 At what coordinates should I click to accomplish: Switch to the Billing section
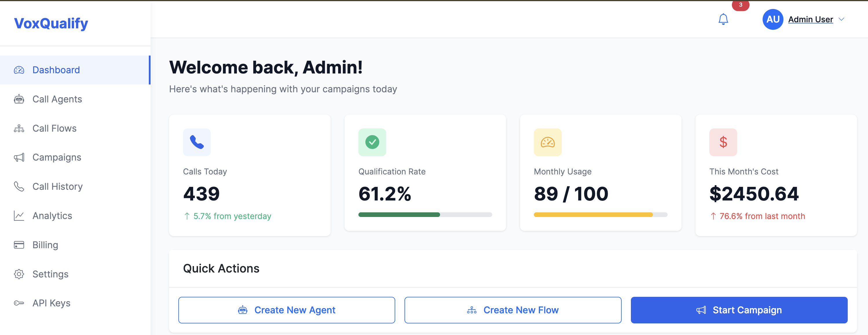click(45, 245)
